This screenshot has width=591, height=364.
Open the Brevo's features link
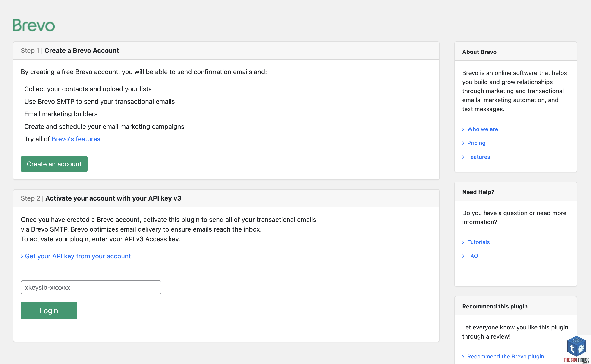tap(76, 139)
